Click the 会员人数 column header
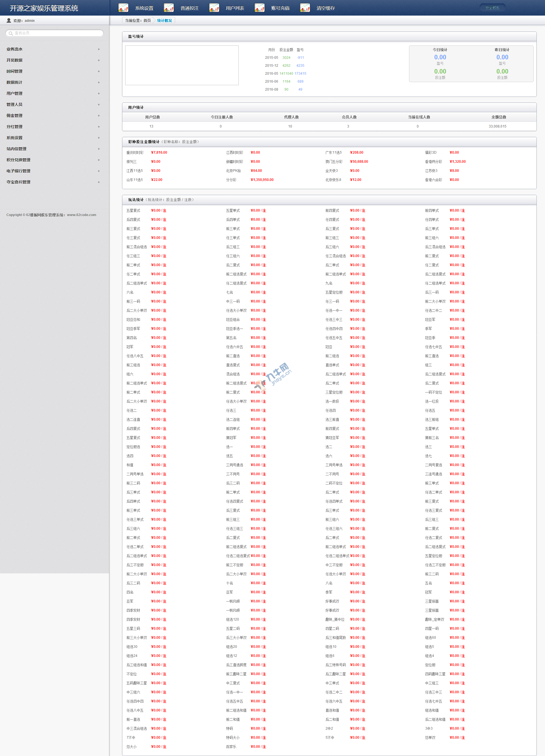The height and width of the screenshot is (756, 545). point(349,117)
